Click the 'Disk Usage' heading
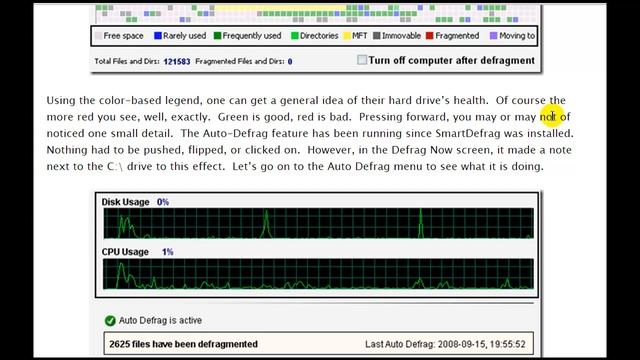 125,202
